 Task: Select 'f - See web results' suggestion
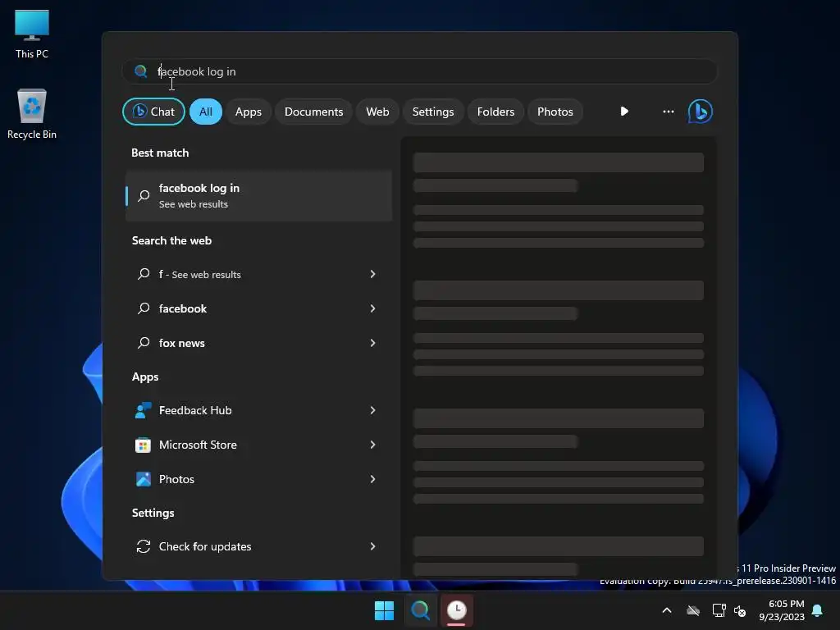coord(258,274)
